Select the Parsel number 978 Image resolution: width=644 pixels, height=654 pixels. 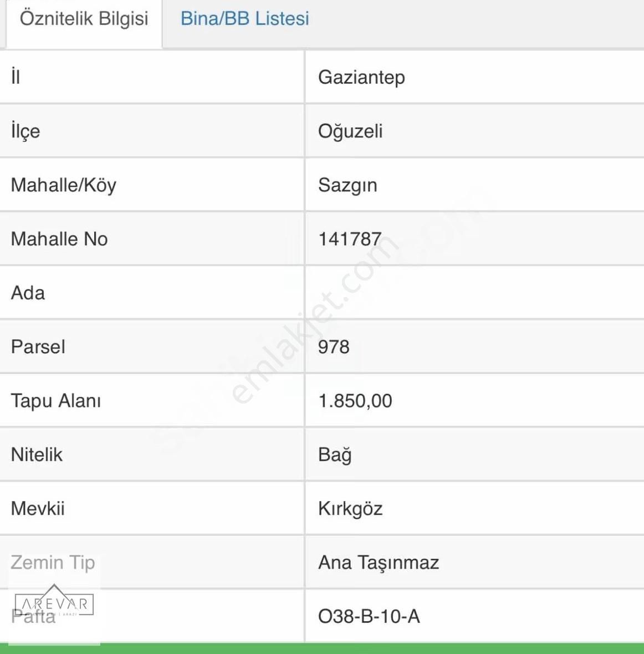pos(334,347)
